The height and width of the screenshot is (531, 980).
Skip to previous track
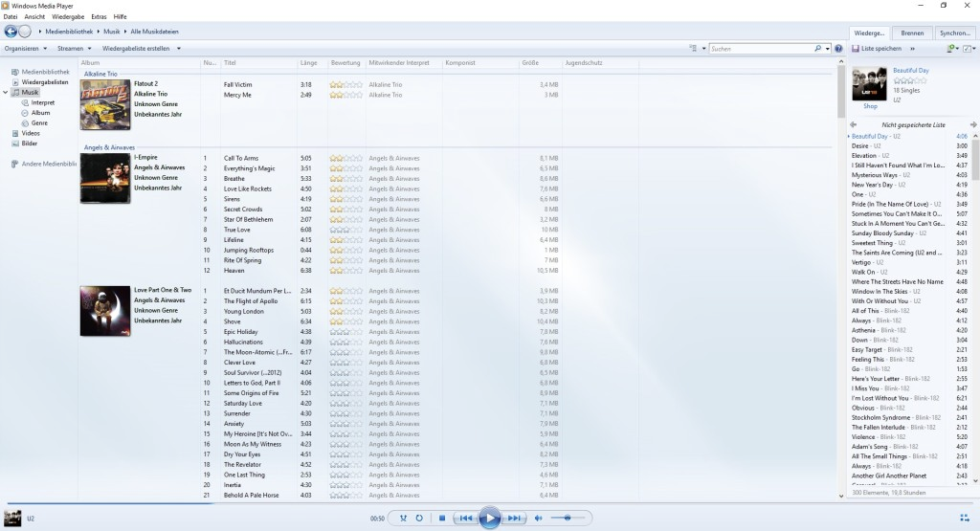coord(466,518)
